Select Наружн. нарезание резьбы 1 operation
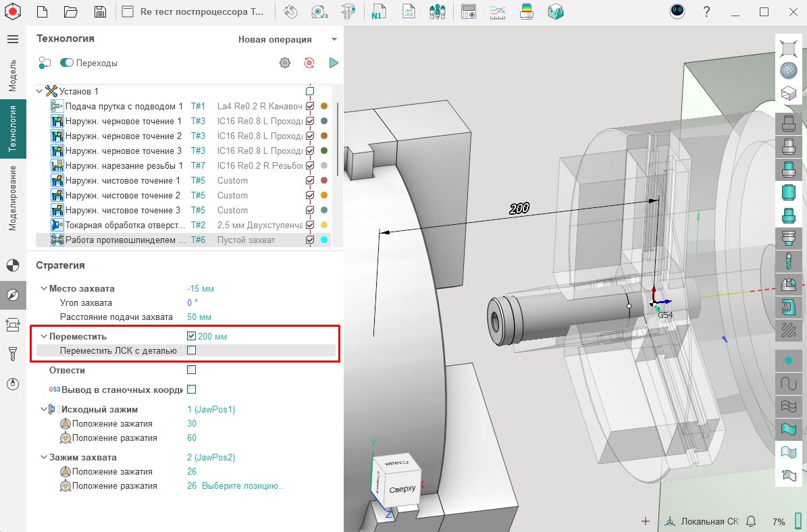This screenshot has width=807, height=532. tap(124, 165)
